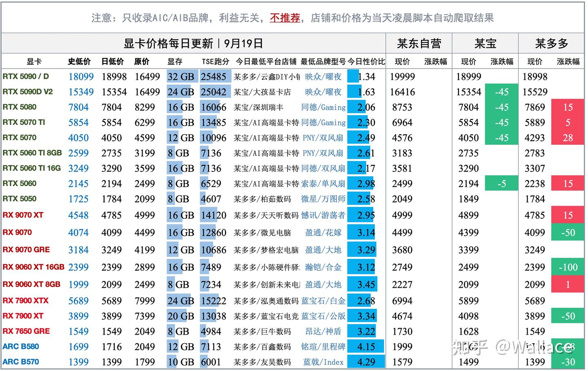Screen dimensions: 588x371
Task: Click the red underlined 不推荐 text
Action: pyautogui.click(x=285, y=18)
